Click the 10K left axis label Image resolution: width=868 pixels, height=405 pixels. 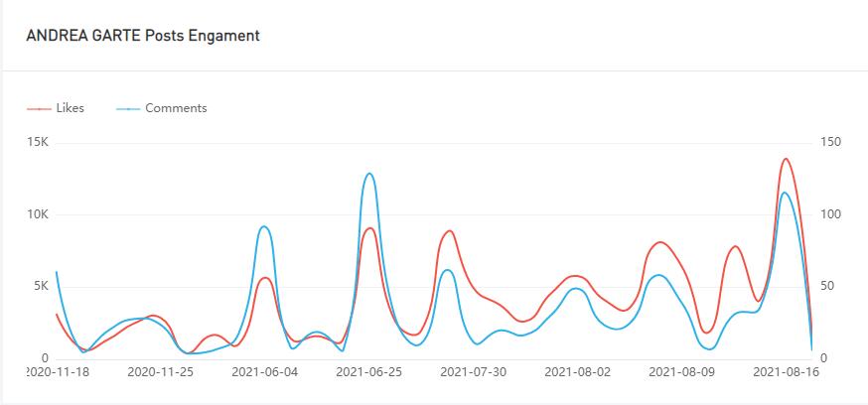pos(38,215)
